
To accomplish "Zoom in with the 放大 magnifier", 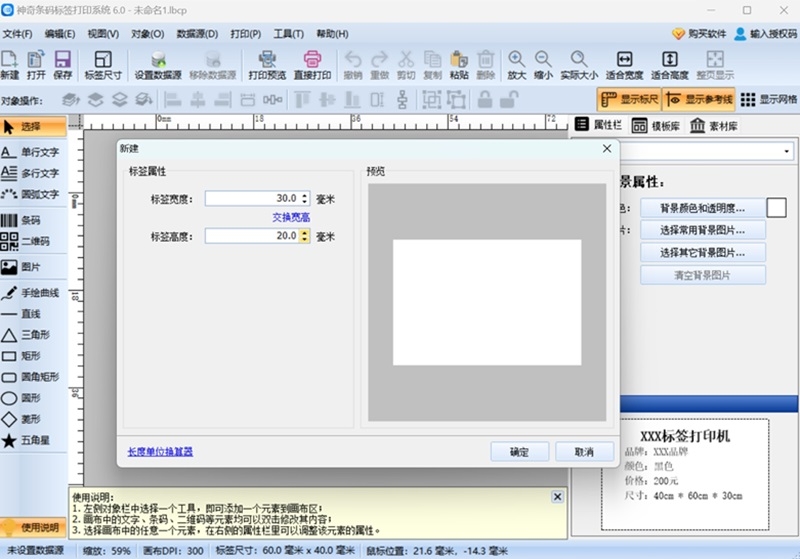I will 516,65.
